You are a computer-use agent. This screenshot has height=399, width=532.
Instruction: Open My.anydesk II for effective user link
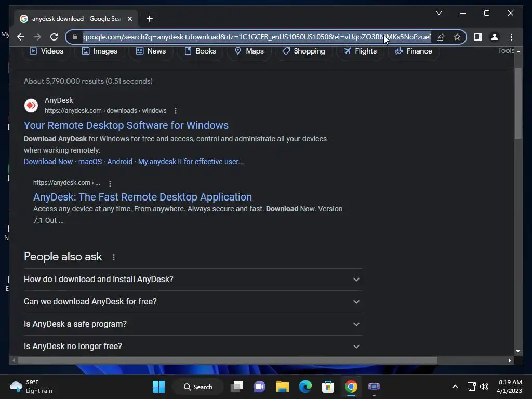click(x=191, y=162)
